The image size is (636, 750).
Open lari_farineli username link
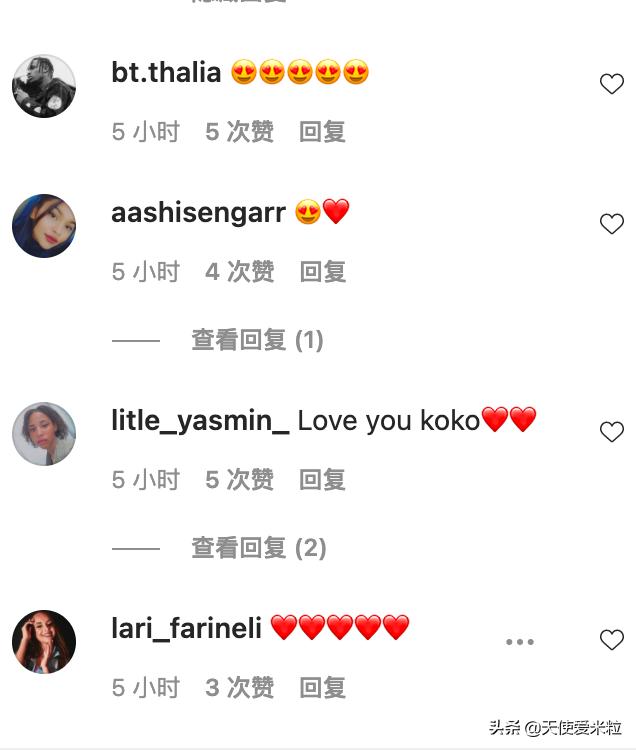click(x=186, y=628)
